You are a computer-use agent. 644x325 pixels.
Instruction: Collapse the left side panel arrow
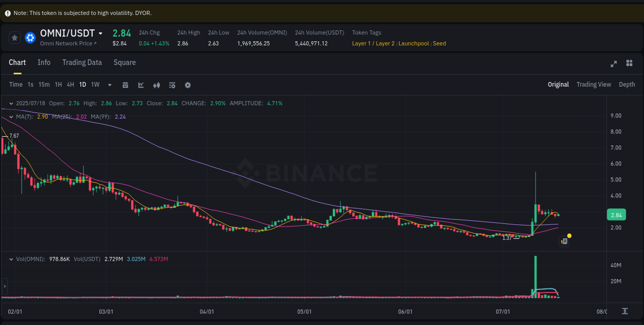coord(4,287)
